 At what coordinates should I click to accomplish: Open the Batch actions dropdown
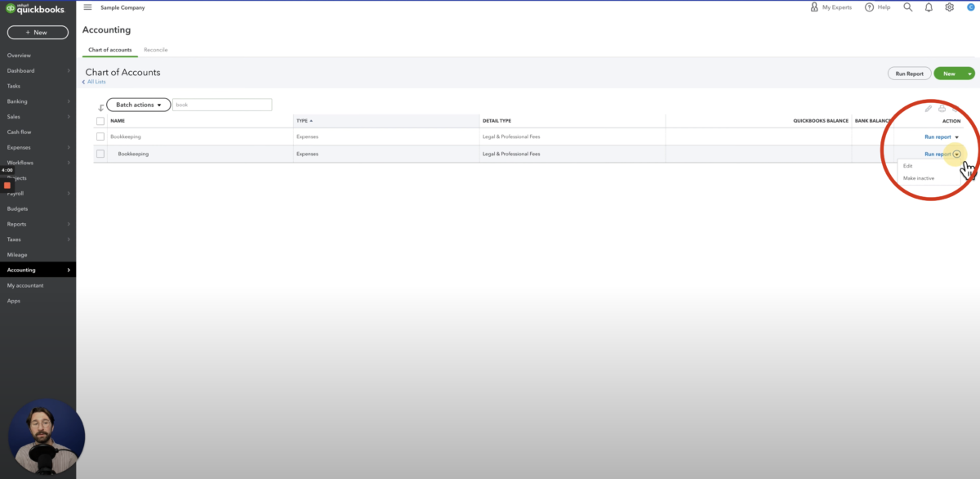(139, 105)
